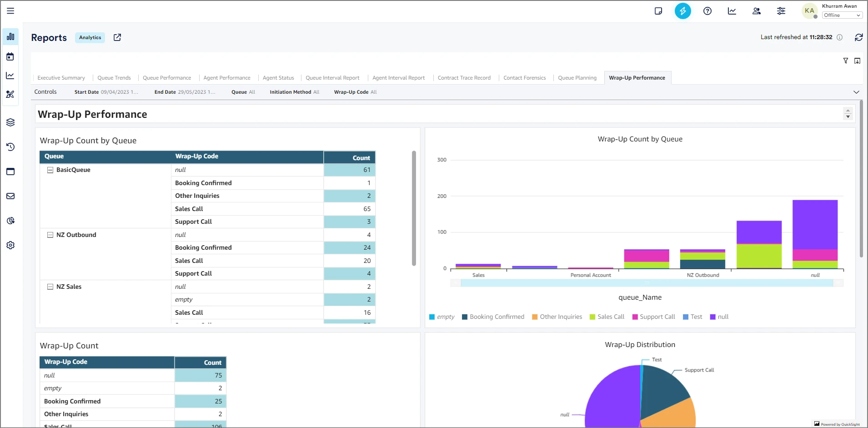Click the Support Call legend swatch
The width and height of the screenshot is (868, 428).
click(635, 317)
